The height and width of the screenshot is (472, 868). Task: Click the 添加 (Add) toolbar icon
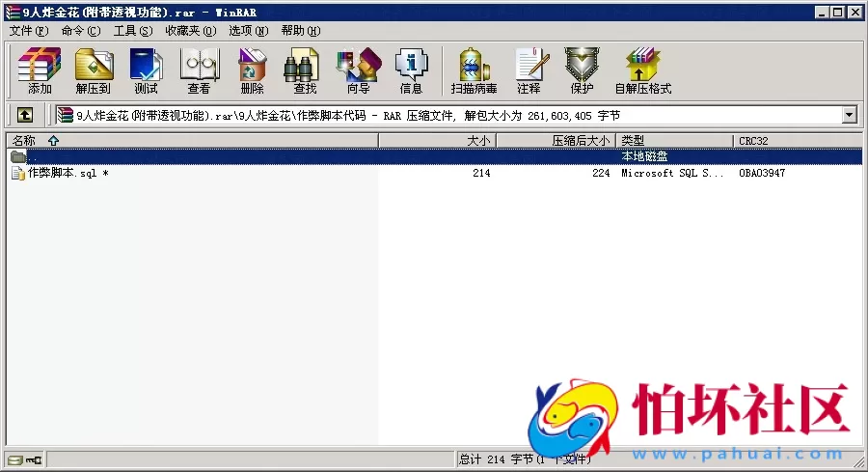coord(40,71)
